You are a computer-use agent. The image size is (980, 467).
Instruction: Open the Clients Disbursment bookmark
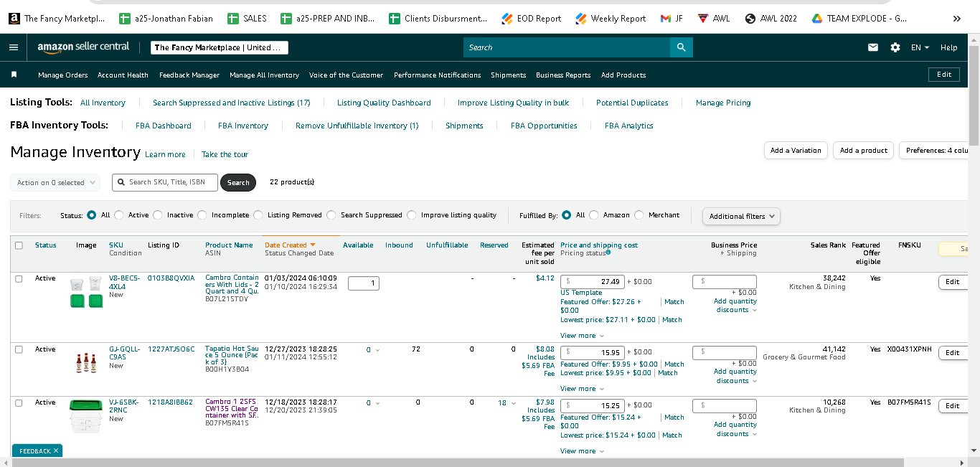coord(438,19)
